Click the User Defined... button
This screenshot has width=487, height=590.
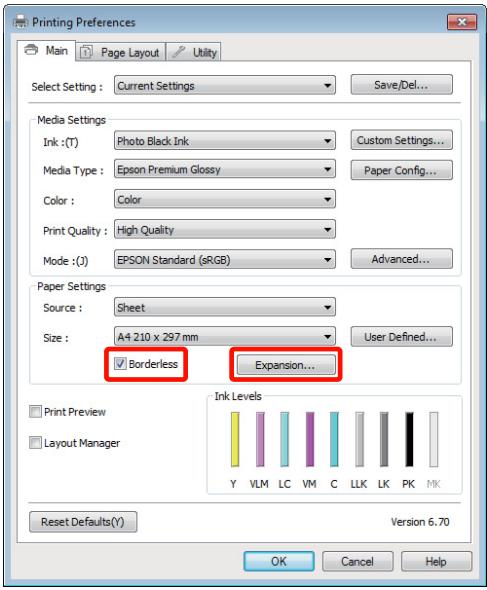point(401,337)
